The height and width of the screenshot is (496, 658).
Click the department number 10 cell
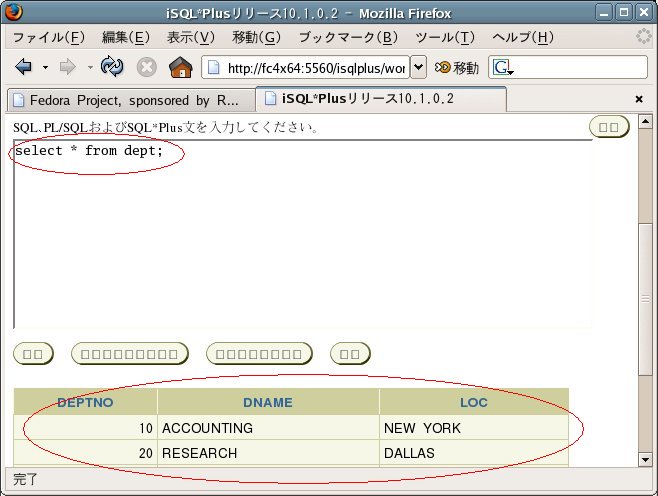pos(85,428)
